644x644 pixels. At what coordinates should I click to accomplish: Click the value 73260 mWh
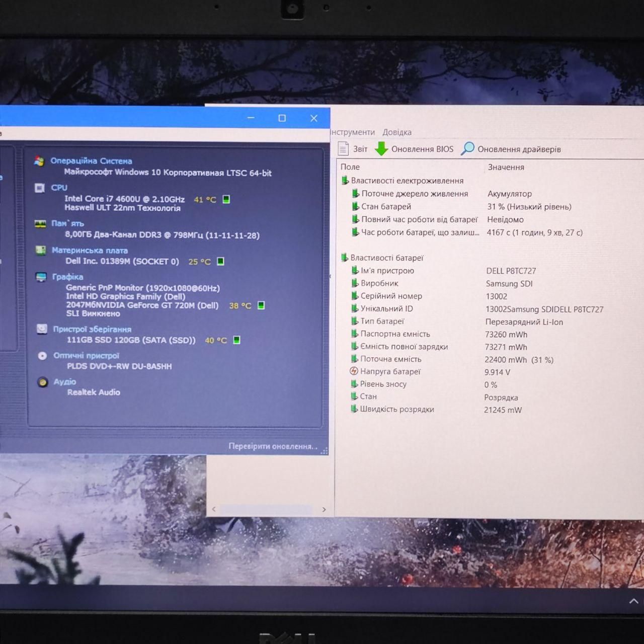click(x=506, y=335)
